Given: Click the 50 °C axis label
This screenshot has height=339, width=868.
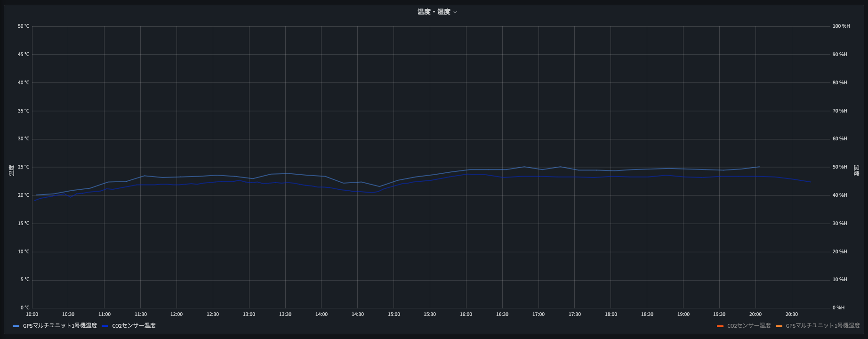Looking at the screenshot, I should pos(24,26).
